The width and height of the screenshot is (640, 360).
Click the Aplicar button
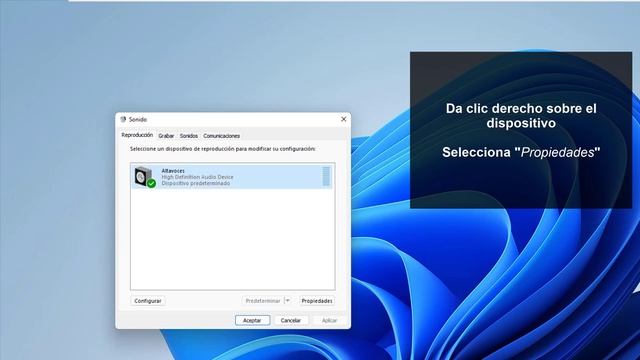pyautogui.click(x=329, y=320)
